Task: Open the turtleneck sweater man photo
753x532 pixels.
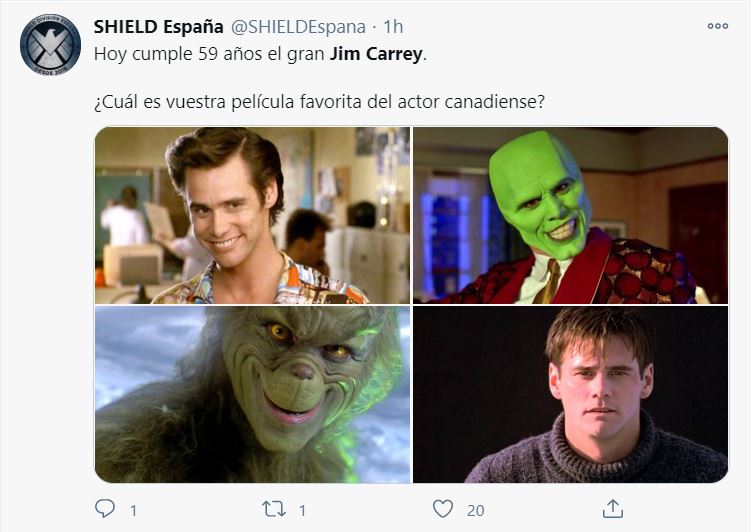Action: coord(571,395)
